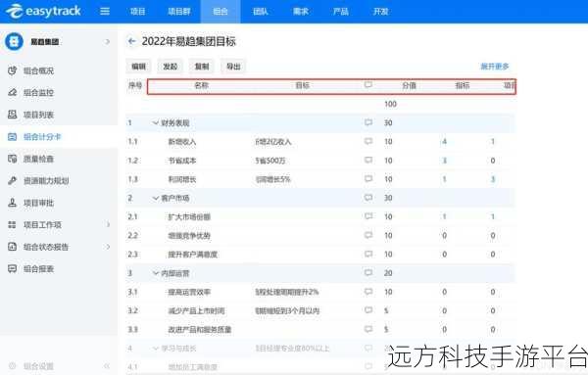588x375 pixels.
Task: Expand the 项目工作项 submenu arrow
Action: [x=108, y=225]
